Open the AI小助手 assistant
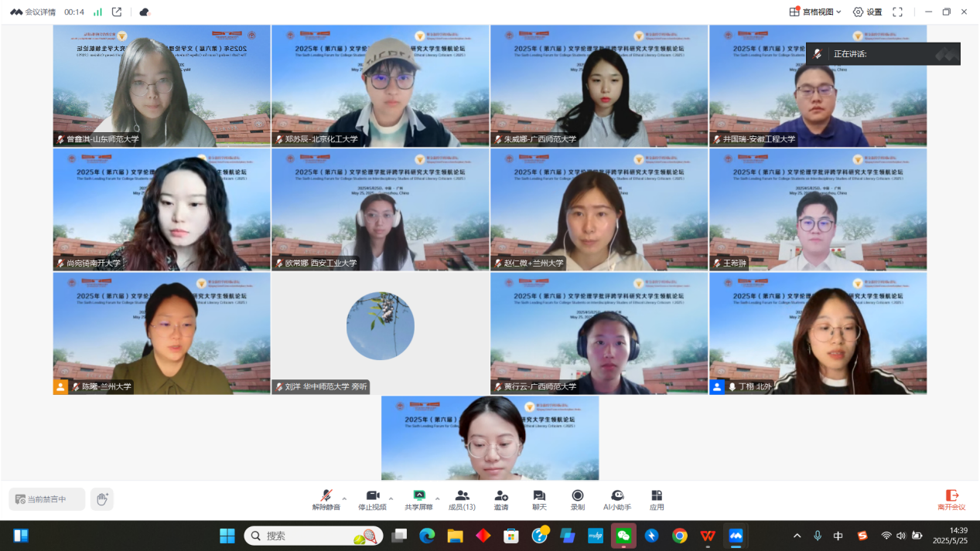Viewport: 980px width, 551px height. pyautogui.click(x=617, y=499)
